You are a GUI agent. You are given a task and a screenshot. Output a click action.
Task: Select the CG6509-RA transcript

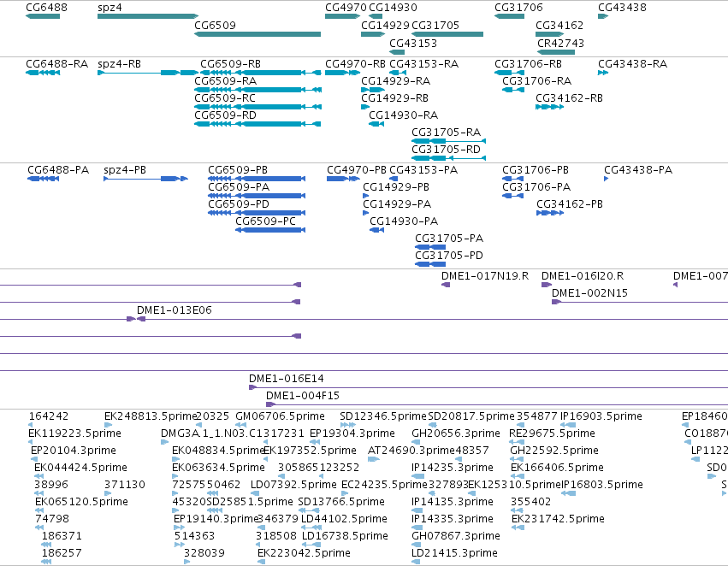257,90
